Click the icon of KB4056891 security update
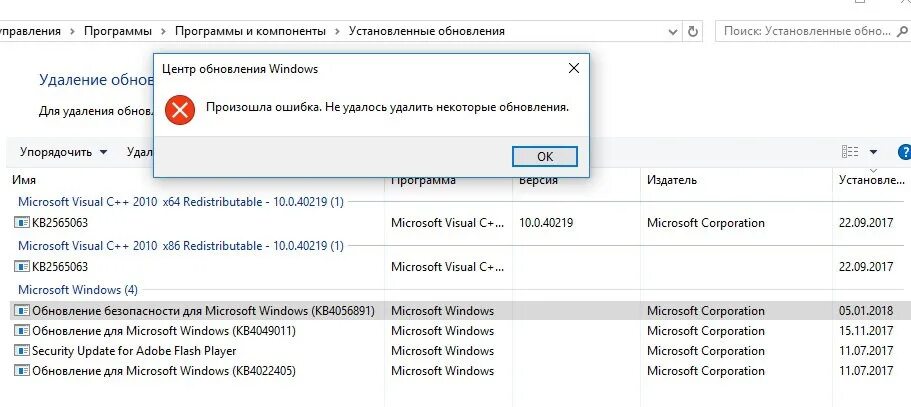 point(22,311)
